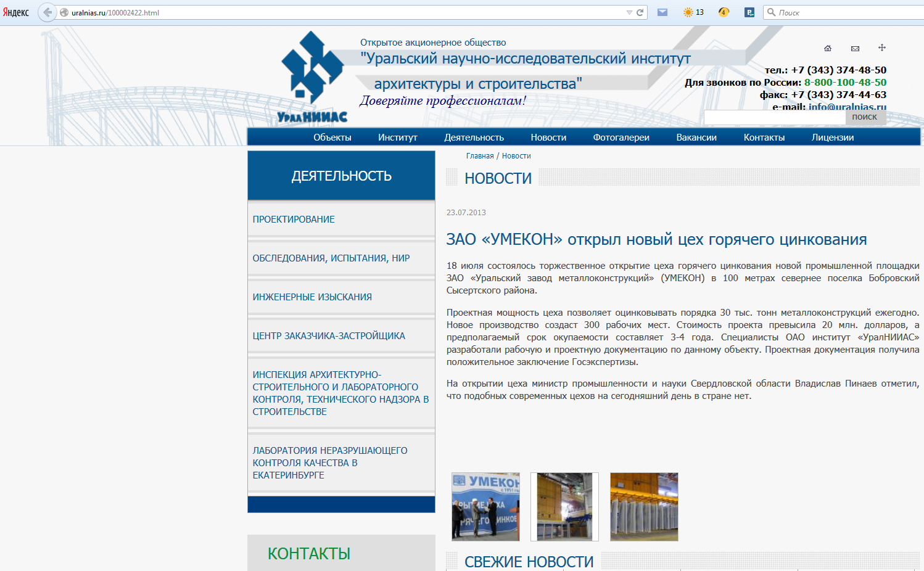The image size is (924, 571).
Task: Open the Институт menu item
Action: [x=398, y=138]
